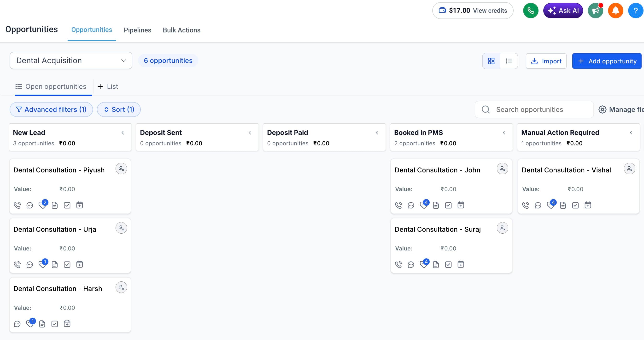Open message icon on Piyush card
This screenshot has height=340, width=644.
pos(30,205)
